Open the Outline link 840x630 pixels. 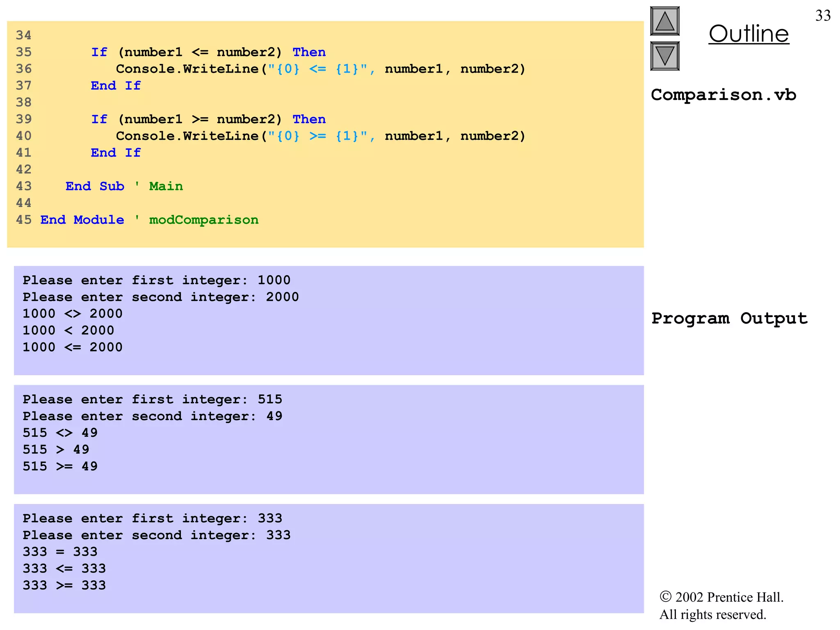pos(749,34)
